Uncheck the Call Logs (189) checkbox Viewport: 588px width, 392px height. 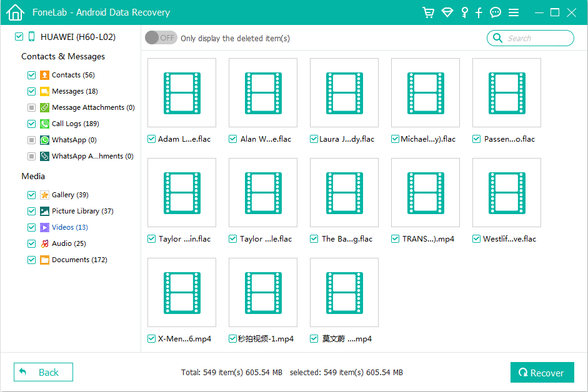coord(31,124)
